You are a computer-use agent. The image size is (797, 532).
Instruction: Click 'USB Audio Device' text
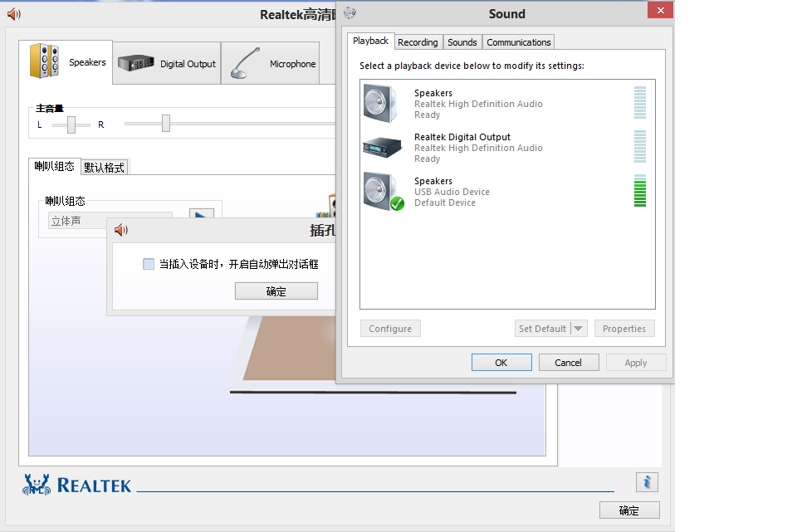[x=452, y=192]
